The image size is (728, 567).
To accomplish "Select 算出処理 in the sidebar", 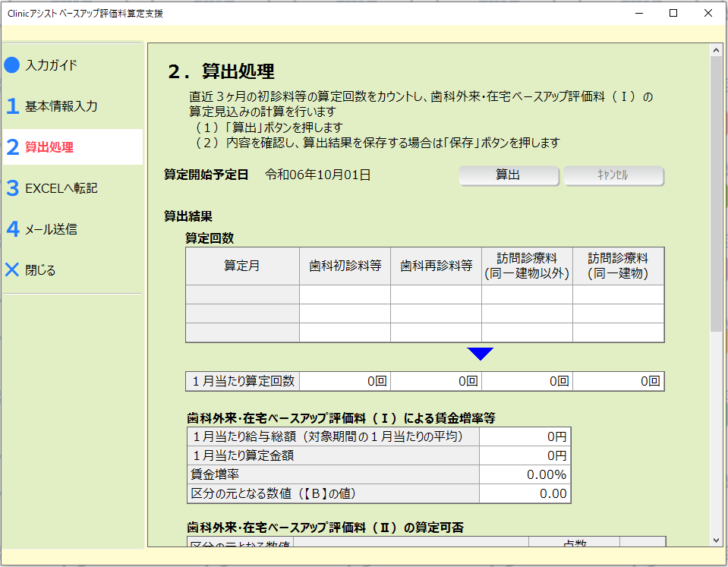I will (x=49, y=147).
